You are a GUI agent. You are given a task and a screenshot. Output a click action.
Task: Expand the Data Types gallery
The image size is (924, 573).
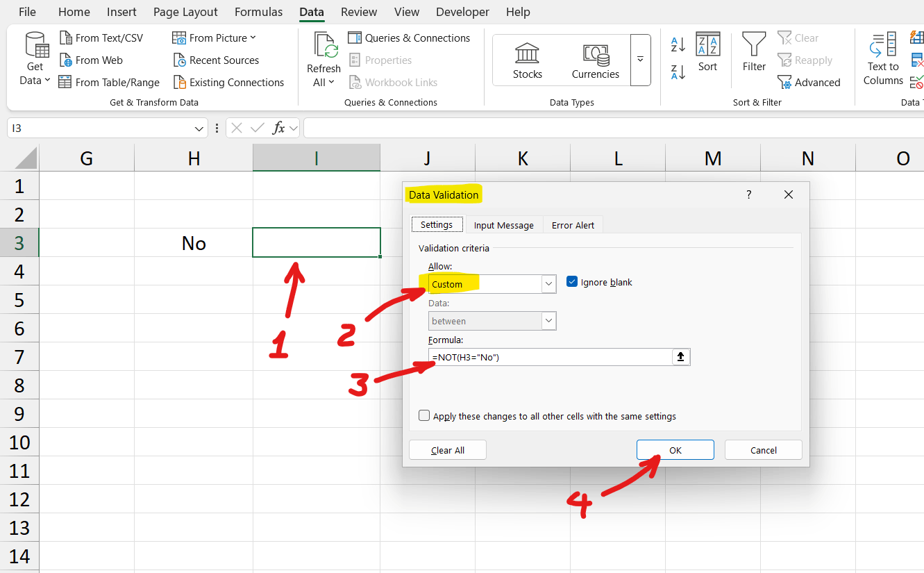pos(641,60)
